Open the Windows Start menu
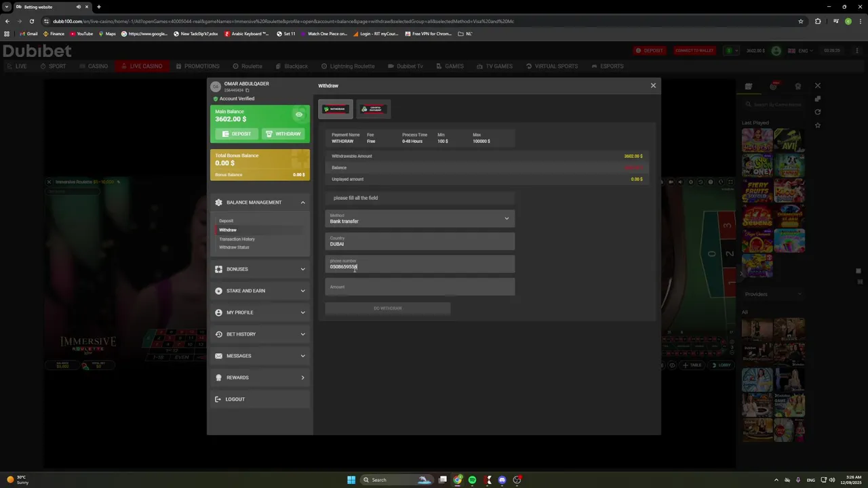The height and width of the screenshot is (488, 868). 351,480
